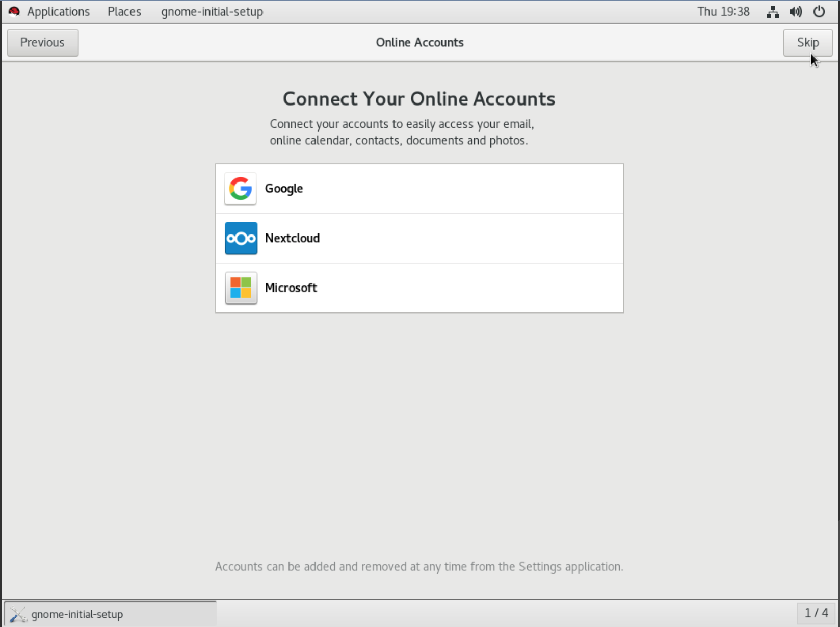Click the "Connect your accounts to easily access" description

pyautogui.click(x=402, y=132)
